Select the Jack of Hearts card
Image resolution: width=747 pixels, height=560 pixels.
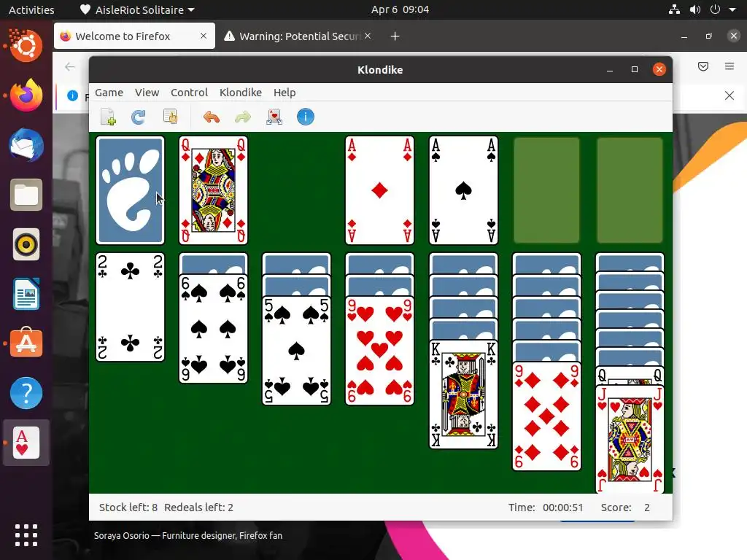point(630,438)
